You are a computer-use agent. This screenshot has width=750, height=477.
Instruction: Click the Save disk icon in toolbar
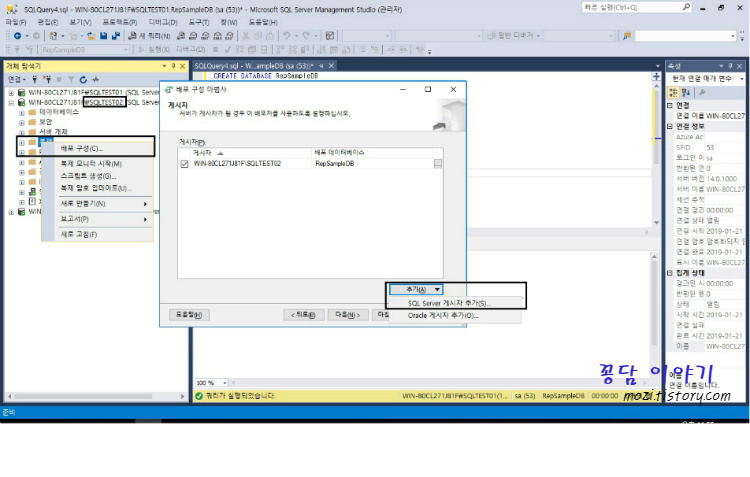[x=103, y=36]
